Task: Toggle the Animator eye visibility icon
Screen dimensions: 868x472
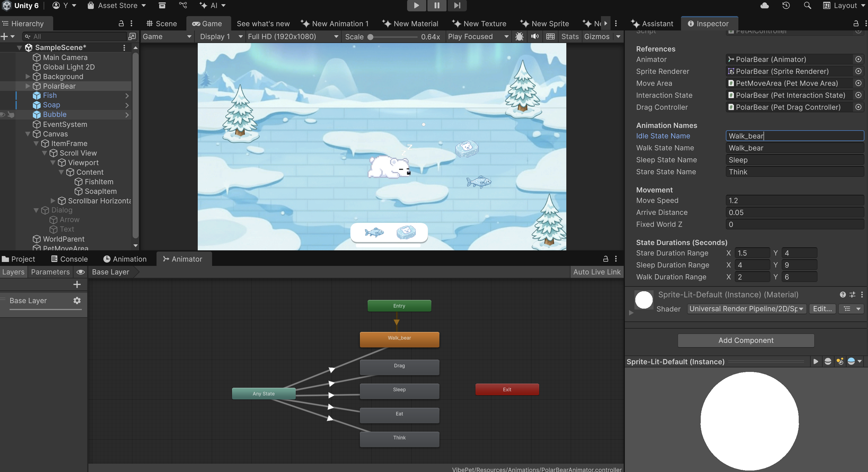Action: tap(81, 272)
